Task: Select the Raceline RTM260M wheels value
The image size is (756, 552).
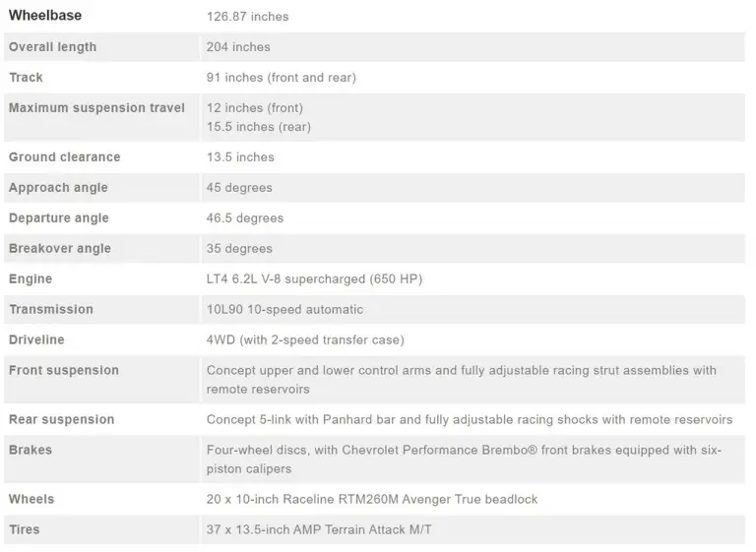Action: coord(372,500)
